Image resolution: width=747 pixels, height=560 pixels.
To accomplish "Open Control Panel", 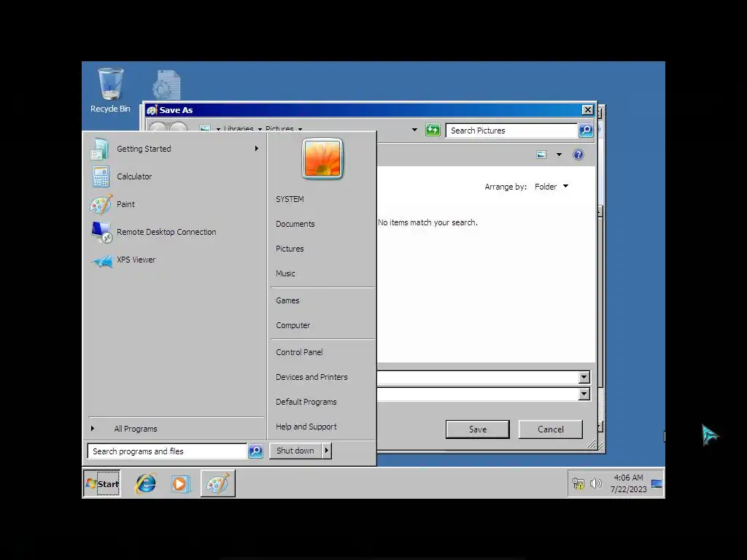I will [299, 352].
